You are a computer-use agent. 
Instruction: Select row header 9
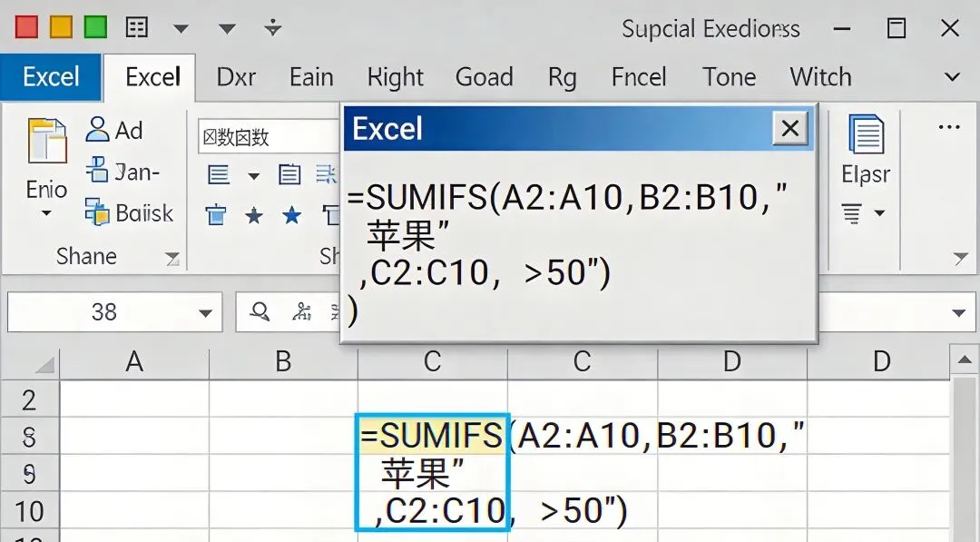point(29,475)
